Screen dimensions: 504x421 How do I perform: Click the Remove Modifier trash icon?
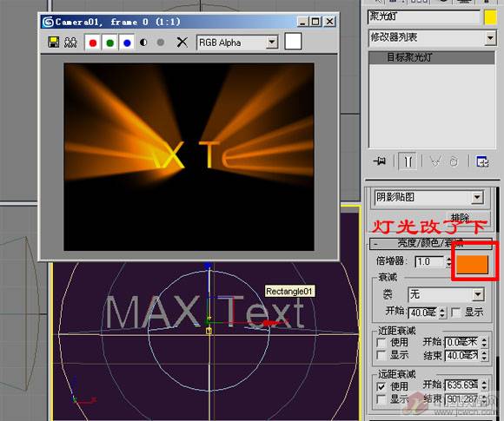pos(454,161)
